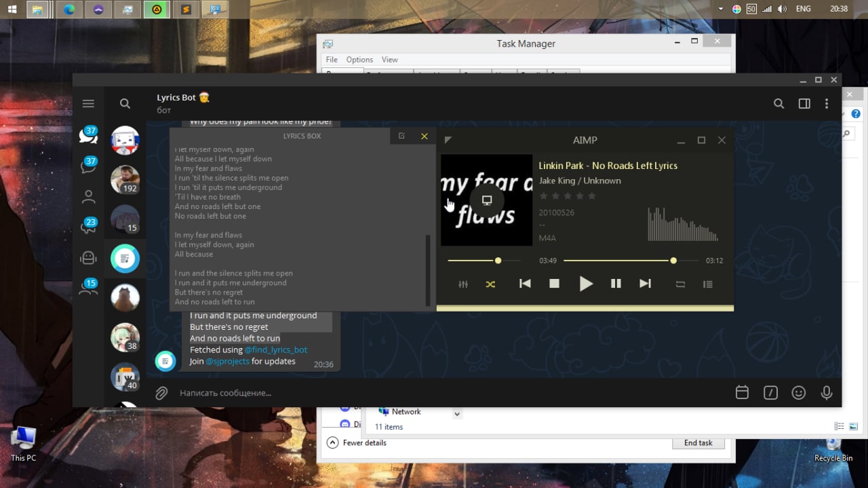This screenshot has width=868, height=488.
Task: Click remaining time 03:12 in AIMP
Action: [x=714, y=261]
